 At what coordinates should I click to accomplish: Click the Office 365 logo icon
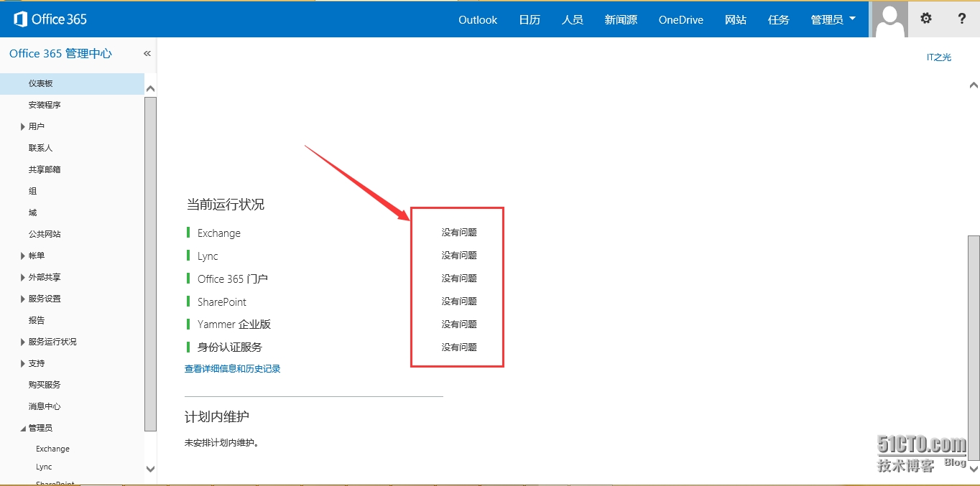[x=21, y=19]
